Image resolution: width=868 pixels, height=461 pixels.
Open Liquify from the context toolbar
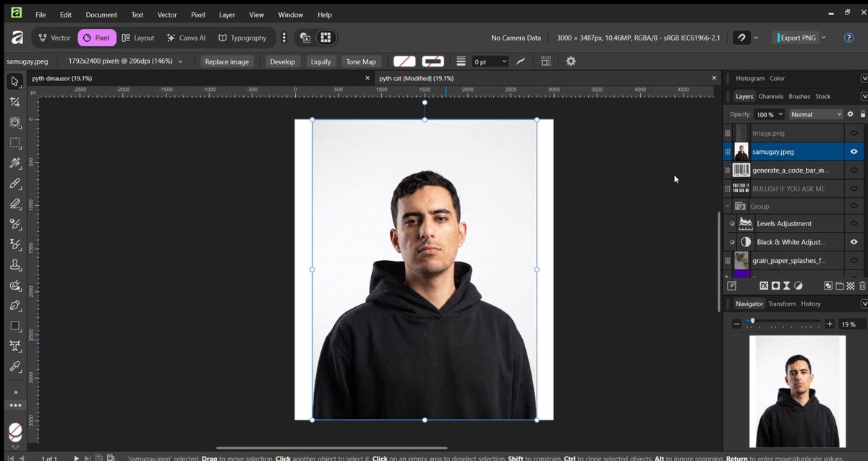(320, 61)
